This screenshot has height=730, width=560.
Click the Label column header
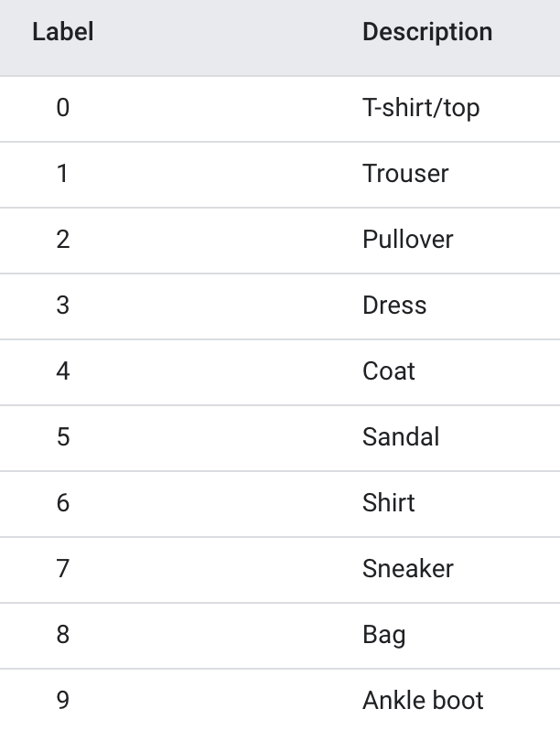pos(62,32)
